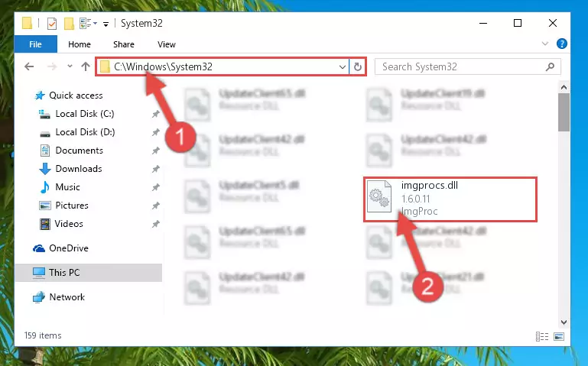Open Help with the question mark icon

[562, 44]
